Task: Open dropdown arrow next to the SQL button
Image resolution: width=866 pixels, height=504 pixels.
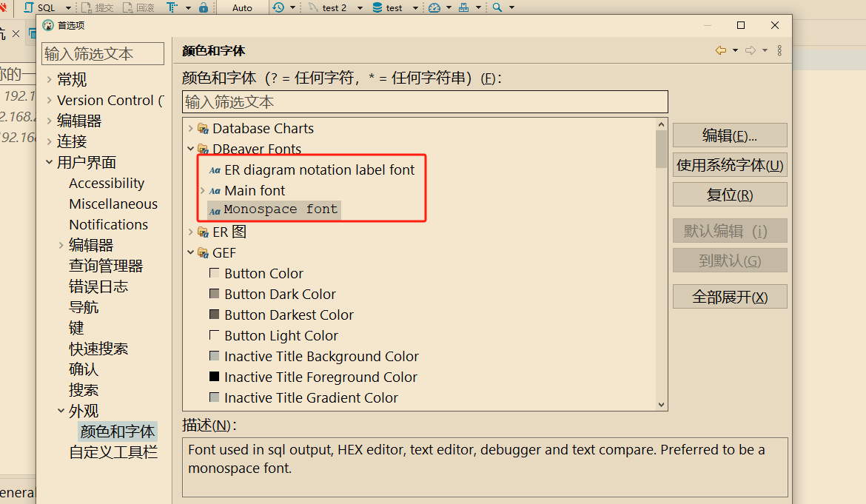Action: pyautogui.click(x=69, y=7)
